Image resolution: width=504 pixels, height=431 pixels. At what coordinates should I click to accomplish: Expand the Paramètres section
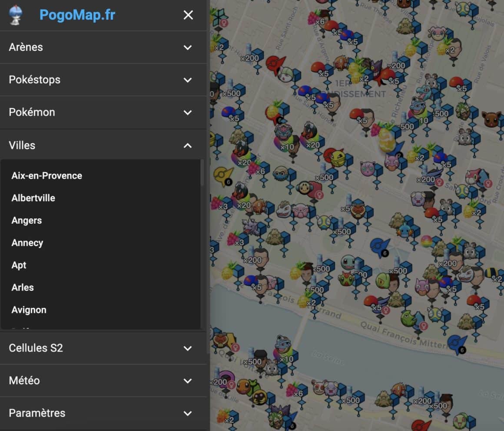(x=103, y=413)
